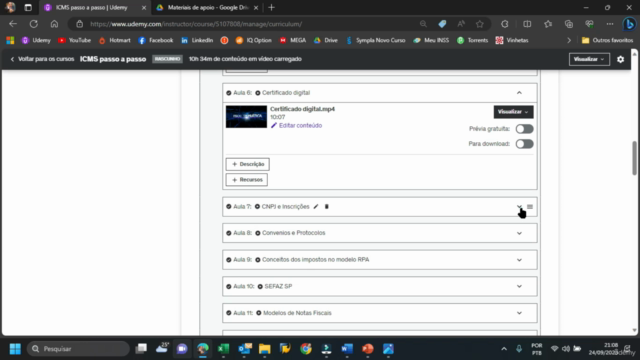Open Outlook from the taskbar
640x360 pixels.
click(244, 349)
